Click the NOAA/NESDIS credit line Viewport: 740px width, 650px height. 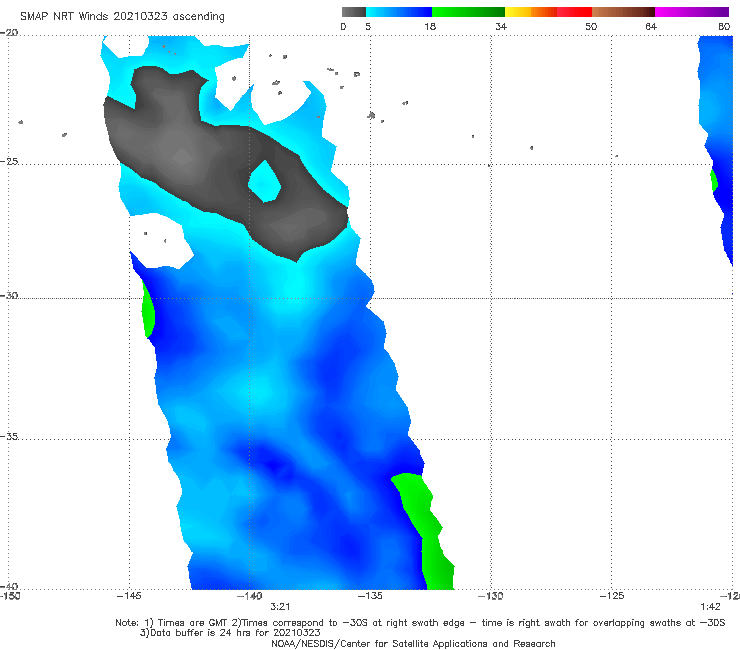pyautogui.click(x=413, y=644)
